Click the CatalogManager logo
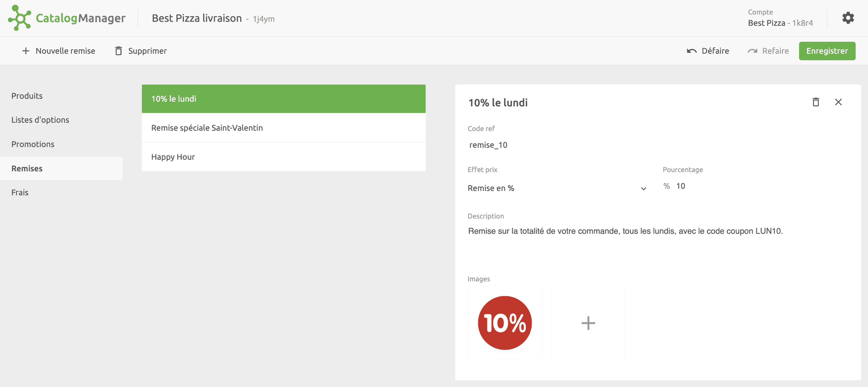Screen dimensions: 868x387 click(67, 18)
